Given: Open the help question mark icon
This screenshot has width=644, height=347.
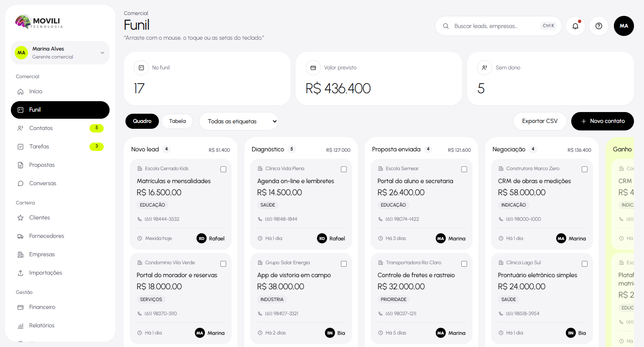Looking at the screenshot, I should [x=599, y=26].
